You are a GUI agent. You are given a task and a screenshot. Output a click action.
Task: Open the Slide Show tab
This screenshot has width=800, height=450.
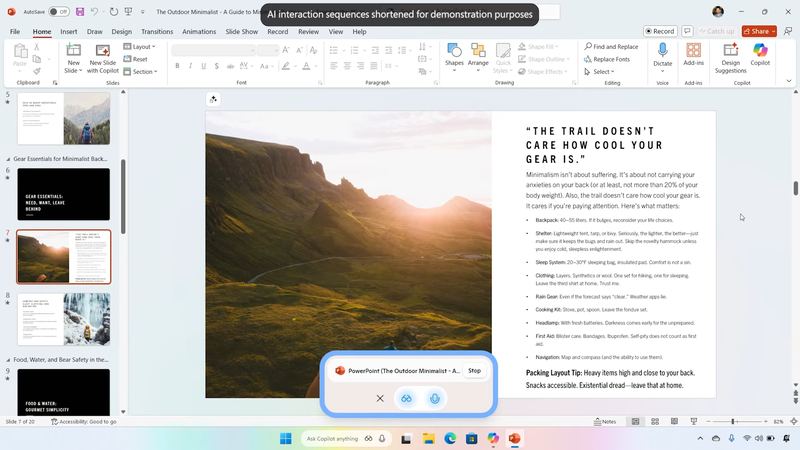coord(242,32)
